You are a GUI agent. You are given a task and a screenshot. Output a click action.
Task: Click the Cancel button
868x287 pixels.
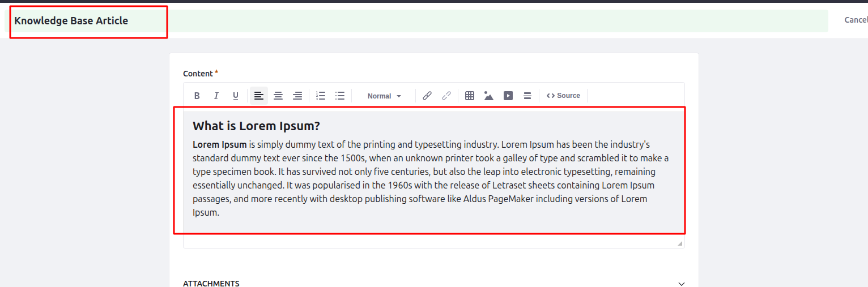point(856,20)
